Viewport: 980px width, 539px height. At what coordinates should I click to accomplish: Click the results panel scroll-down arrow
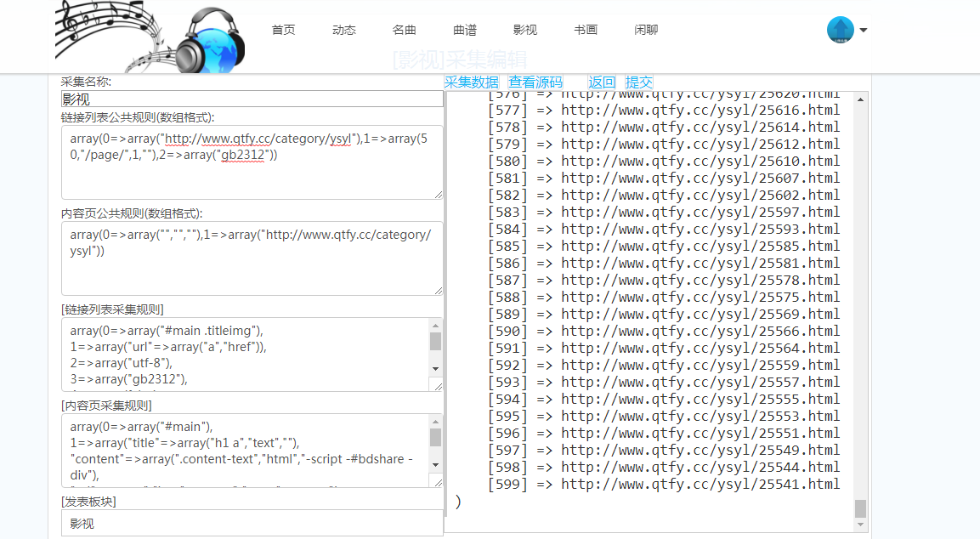(861, 525)
